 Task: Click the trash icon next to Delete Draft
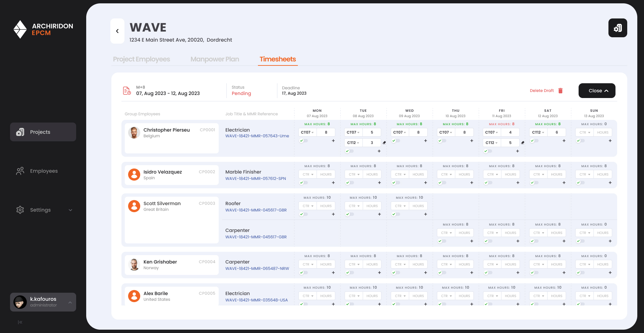[x=560, y=91]
